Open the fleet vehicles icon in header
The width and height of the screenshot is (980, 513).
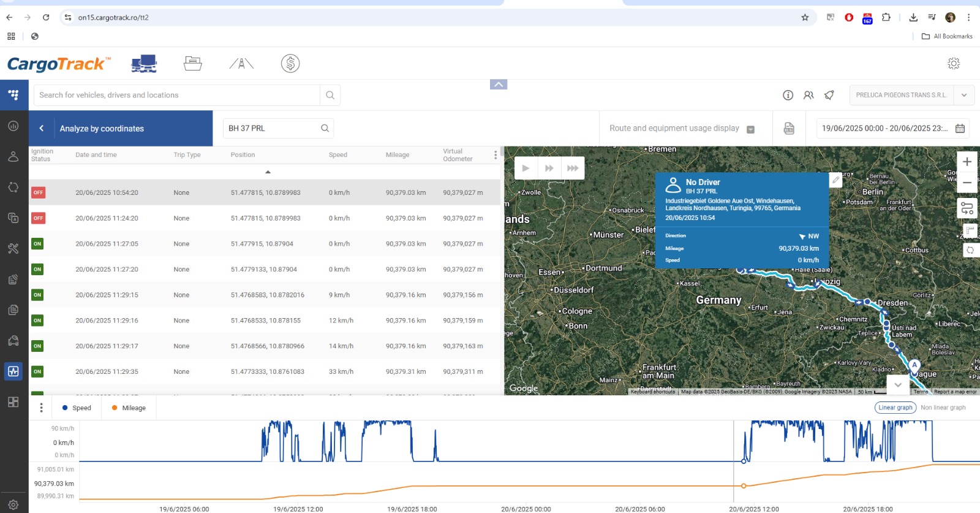(x=144, y=63)
